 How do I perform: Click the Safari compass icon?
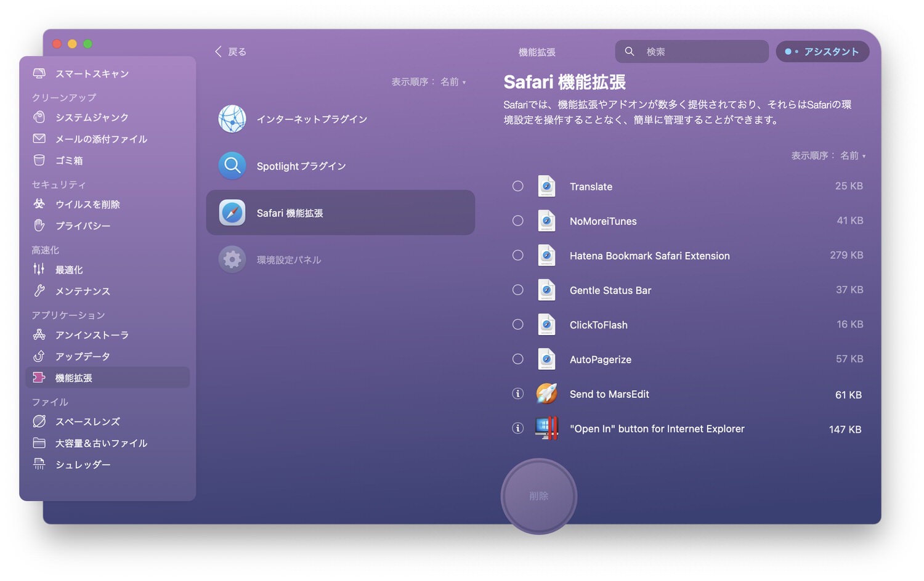click(x=232, y=213)
